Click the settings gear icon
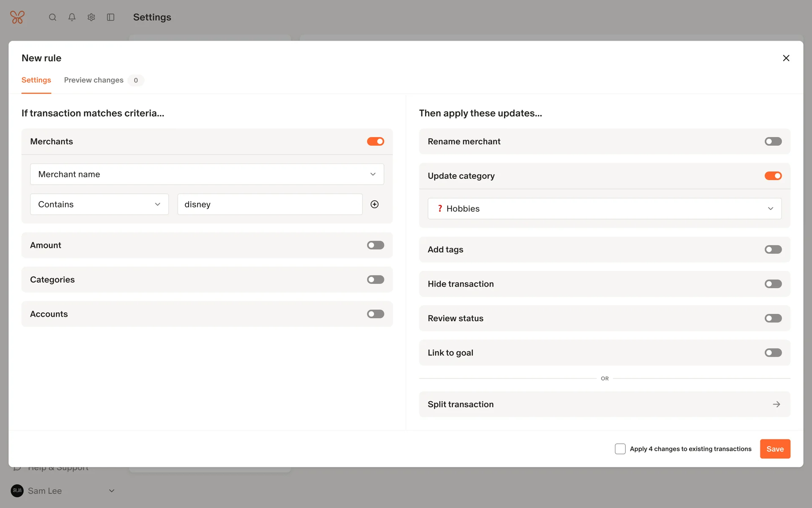 click(x=91, y=17)
